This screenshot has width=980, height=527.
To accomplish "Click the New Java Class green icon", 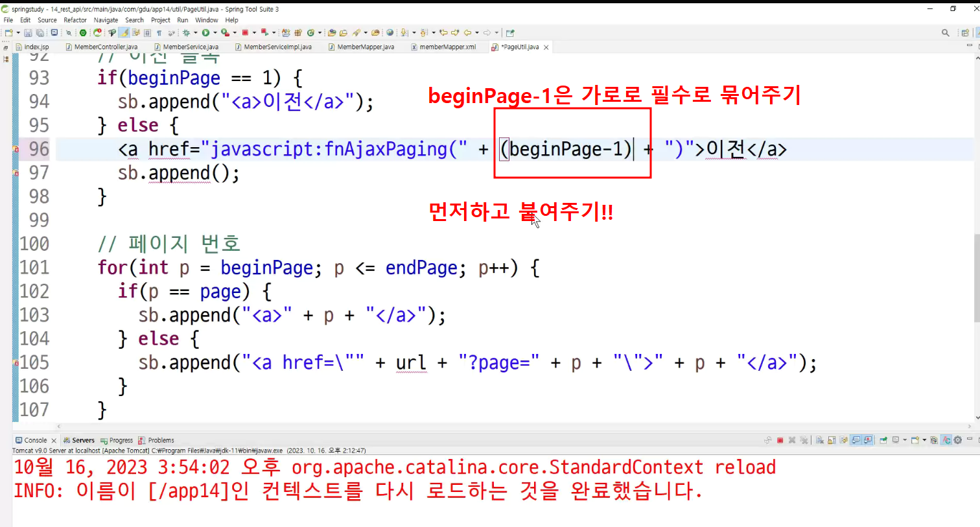I will tap(310, 32).
